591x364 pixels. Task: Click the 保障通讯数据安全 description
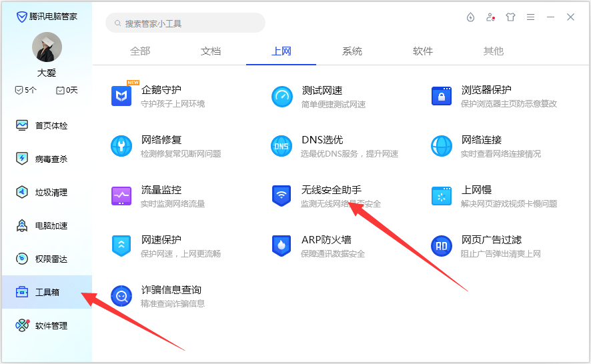[x=333, y=254]
